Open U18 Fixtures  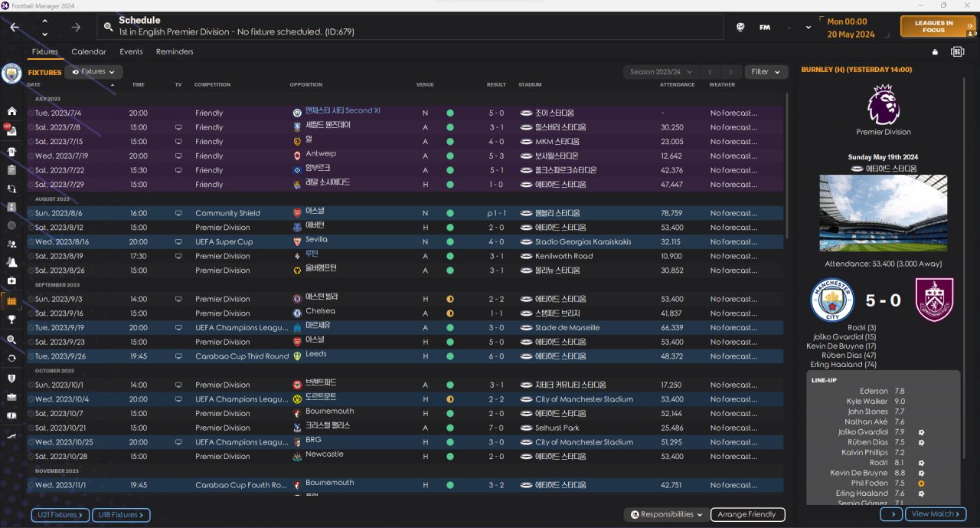click(122, 515)
